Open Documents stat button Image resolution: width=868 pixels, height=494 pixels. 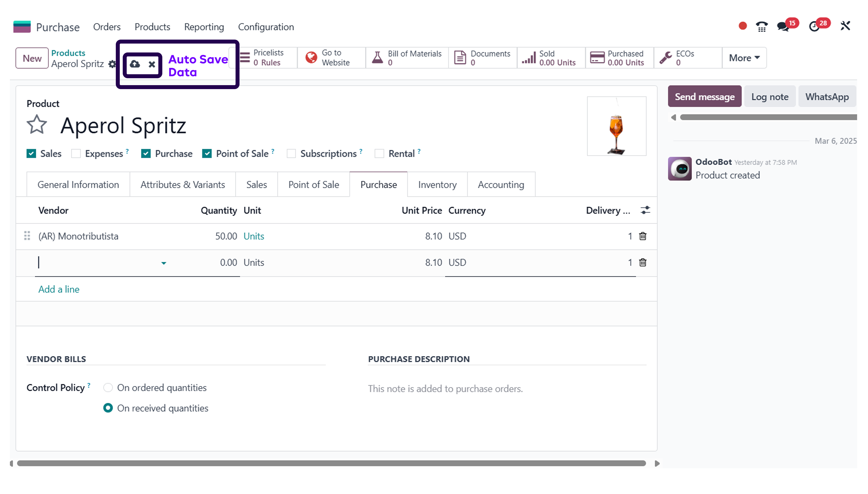point(483,58)
